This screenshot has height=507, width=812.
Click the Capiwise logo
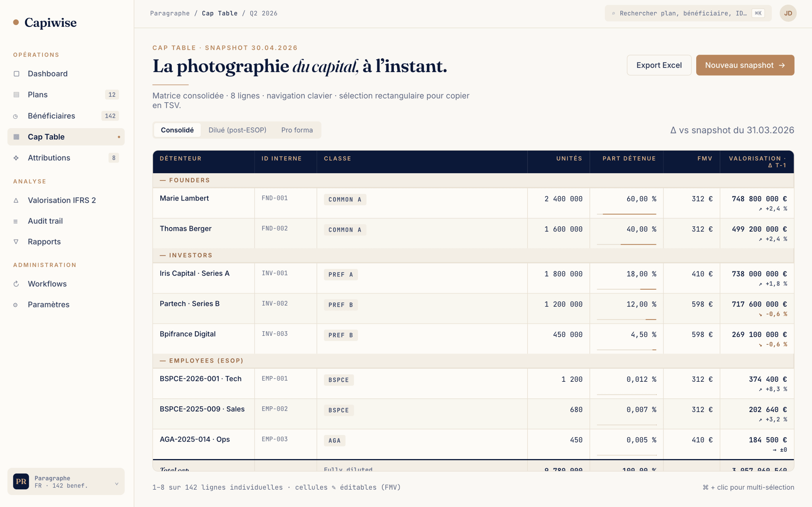coord(45,22)
